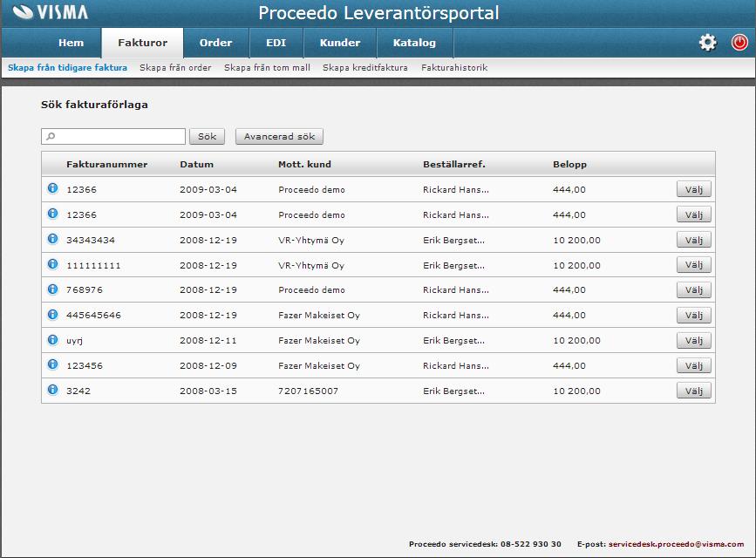Open the Fakturor tab
The height and width of the screenshot is (558, 756).
point(143,43)
